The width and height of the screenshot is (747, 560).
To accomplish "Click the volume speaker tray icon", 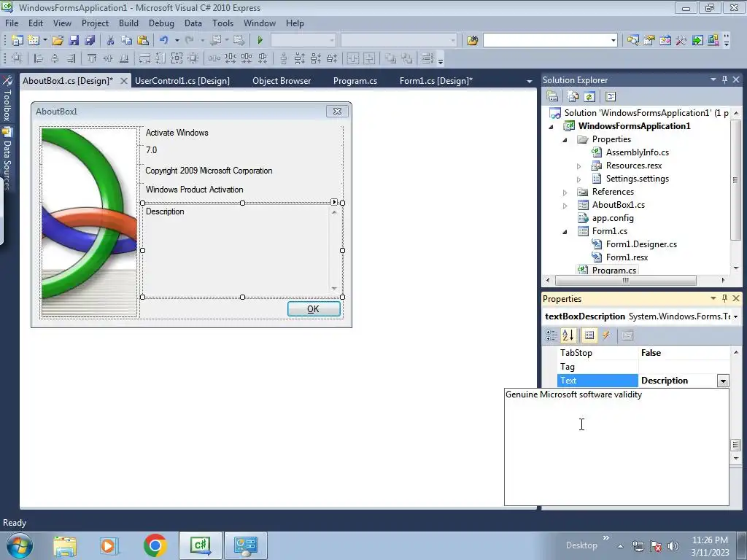I will click(673, 545).
